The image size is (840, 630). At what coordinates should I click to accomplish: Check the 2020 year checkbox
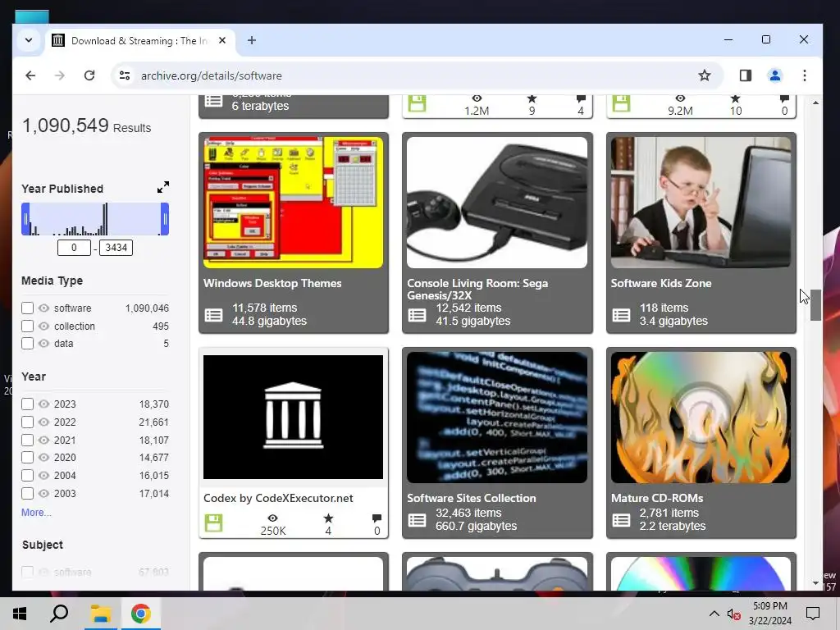pos(27,458)
